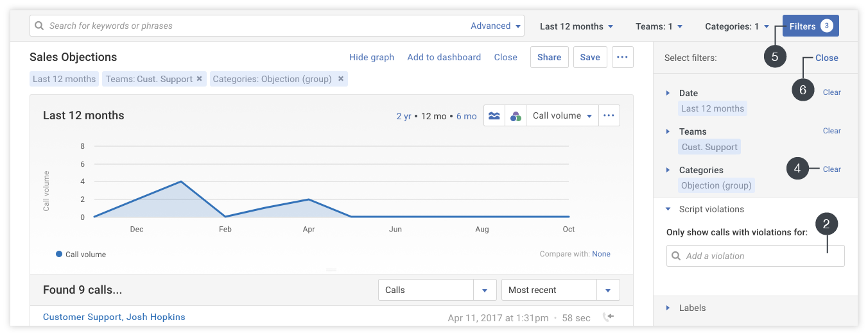
Task: Expand the Labels filter section
Action: [692, 308]
